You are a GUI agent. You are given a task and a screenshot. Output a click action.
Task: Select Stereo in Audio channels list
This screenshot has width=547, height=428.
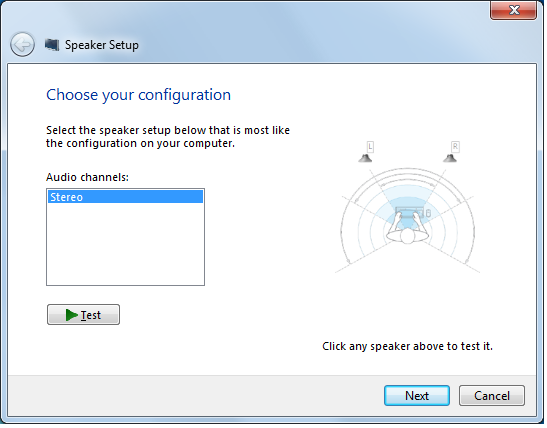(x=125, y=197)
